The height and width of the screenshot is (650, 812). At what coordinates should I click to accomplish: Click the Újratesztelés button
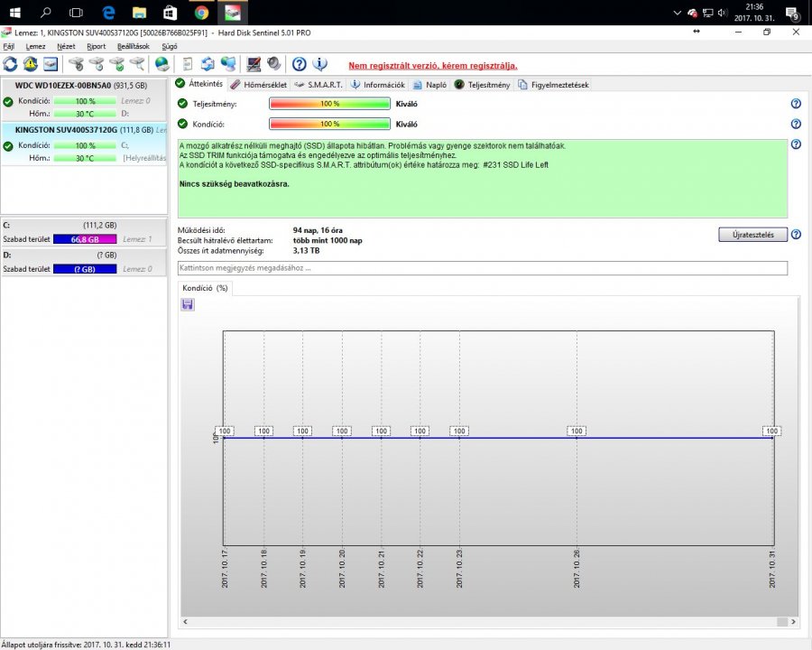point(753,235)
